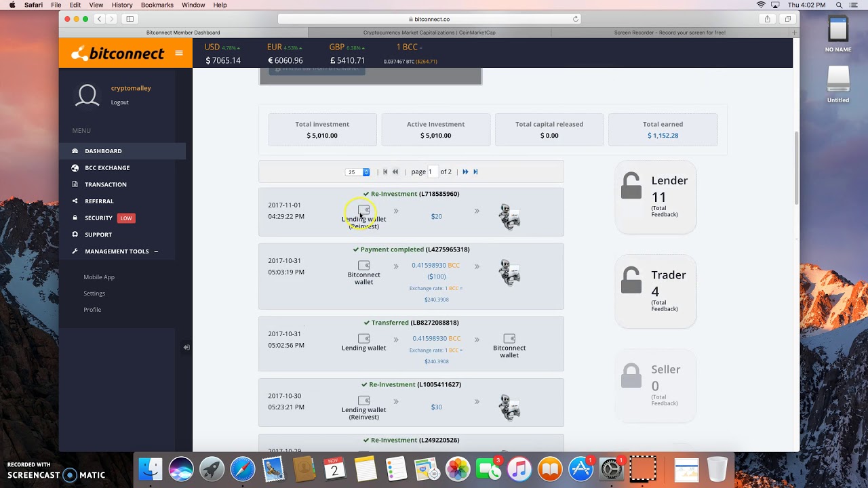Open a new Safari tab with plus button
Screen dimensions: 868x488
coord(795,33)
